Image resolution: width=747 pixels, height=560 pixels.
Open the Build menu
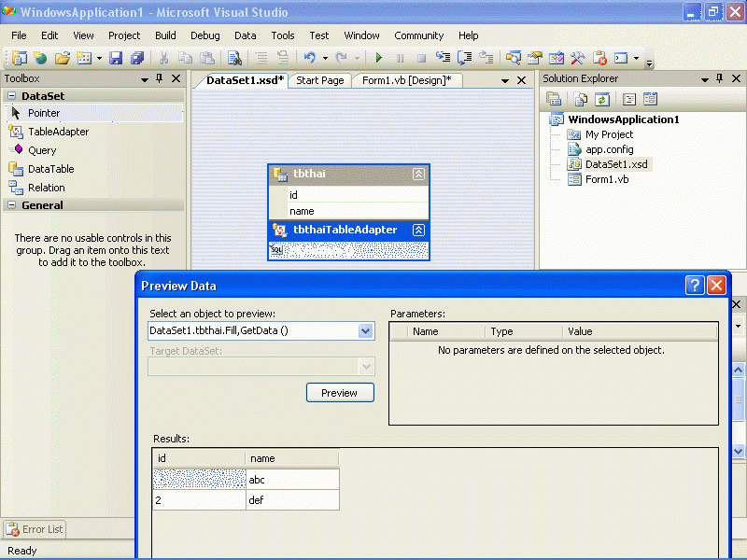pos(165,35)
